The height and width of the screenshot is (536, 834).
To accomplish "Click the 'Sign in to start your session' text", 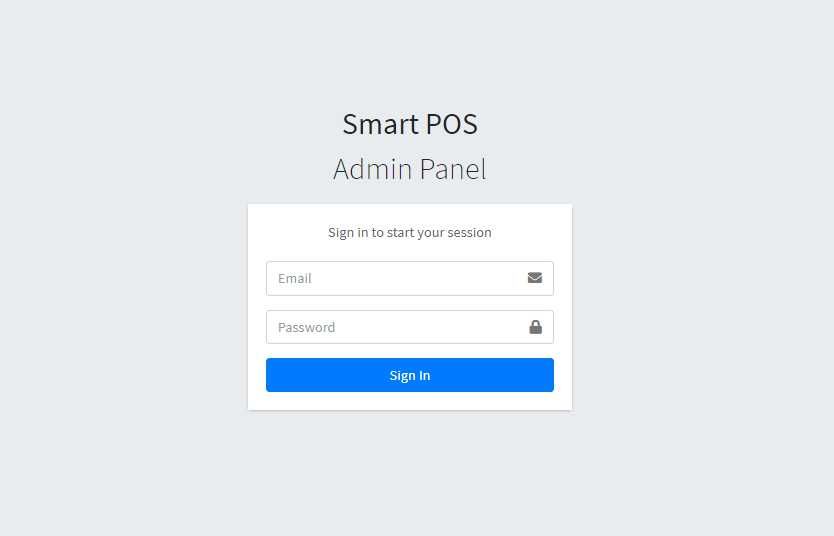I will click(410, 232).
